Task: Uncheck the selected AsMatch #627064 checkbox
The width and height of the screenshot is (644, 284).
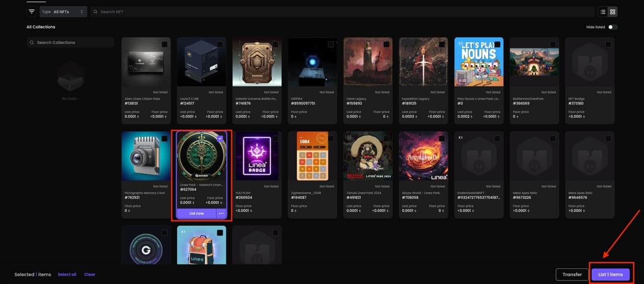Action: coord(220,139)
